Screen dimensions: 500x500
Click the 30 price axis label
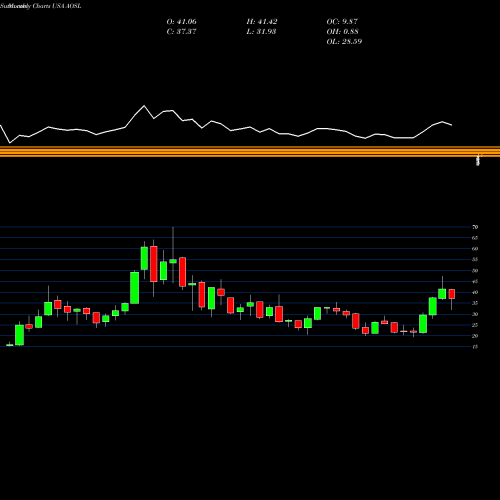(475, 314)
